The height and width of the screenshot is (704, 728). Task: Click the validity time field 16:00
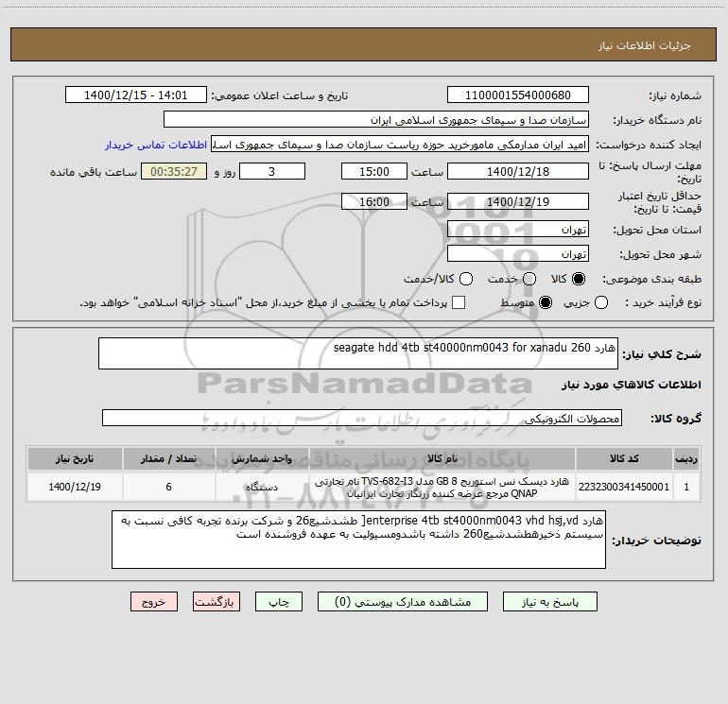pos(374,202)
